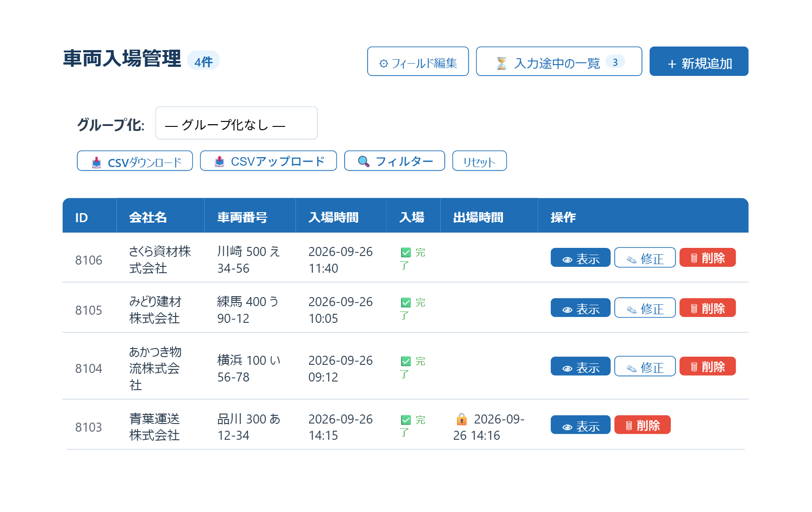Edit record 8104 with 修正
Image resolution: width=812 pixels, height=512 pixels.
click(645, 366)
